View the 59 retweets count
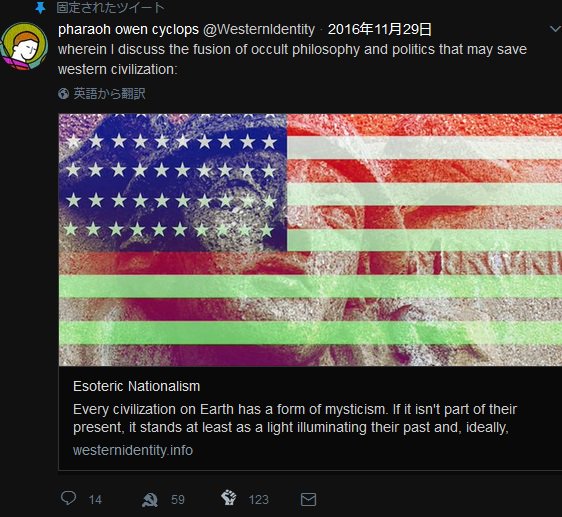The image size is (562, 517). [178, 500]
